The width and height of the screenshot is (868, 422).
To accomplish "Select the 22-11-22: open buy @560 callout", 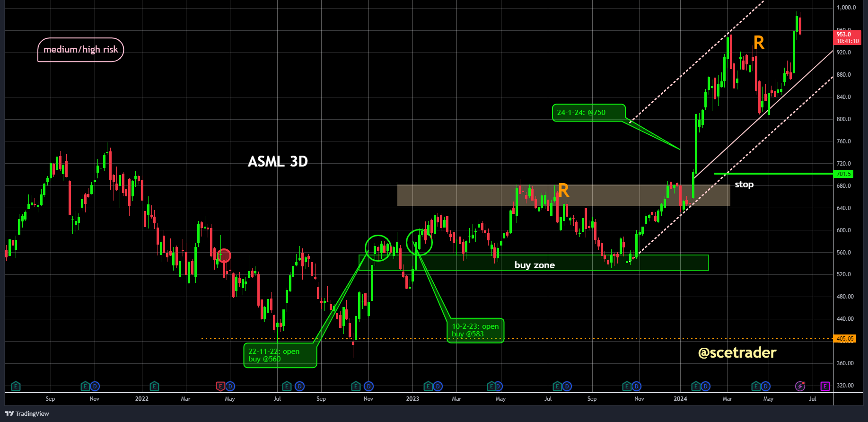I will click(280, 355).
